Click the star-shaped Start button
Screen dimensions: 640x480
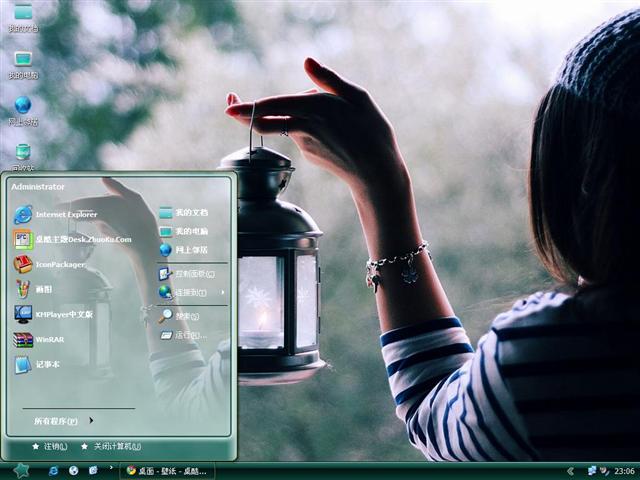(x=21, y=470)
